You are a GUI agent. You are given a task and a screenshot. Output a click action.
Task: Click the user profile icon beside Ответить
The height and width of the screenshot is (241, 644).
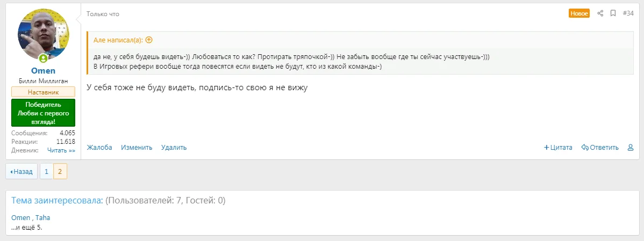pyautogui.click(x=631, y=148)
